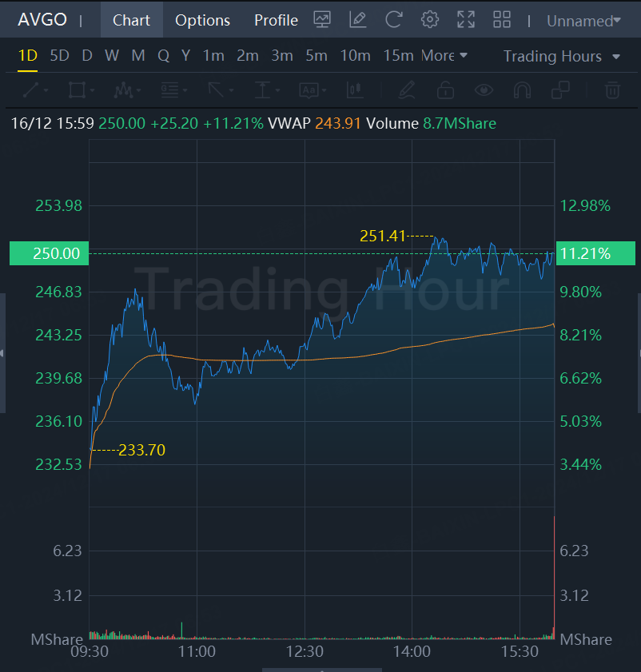The height and width of the screenshot is (672, 641).
Task: Select the Y yearly timeframe
Action: pos(185,56)
